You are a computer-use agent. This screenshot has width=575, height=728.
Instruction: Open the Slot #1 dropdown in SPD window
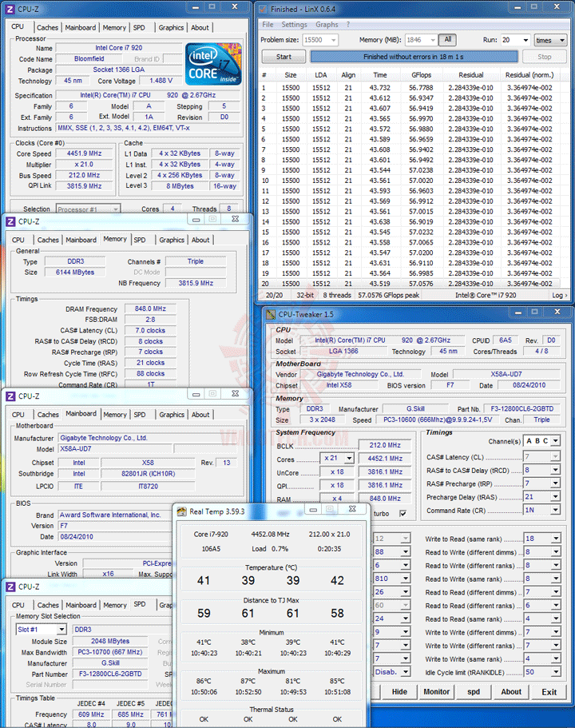click(61, 630)
